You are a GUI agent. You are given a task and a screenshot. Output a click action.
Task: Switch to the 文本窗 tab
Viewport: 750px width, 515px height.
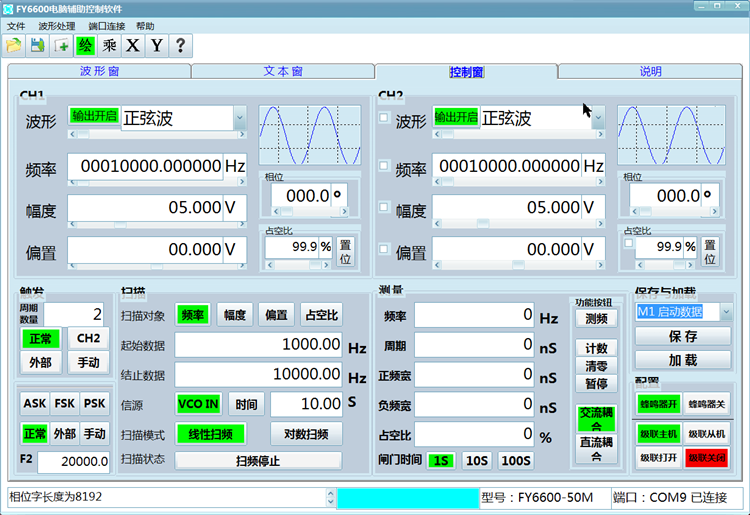pyautogui.click(x=283, y=72)
